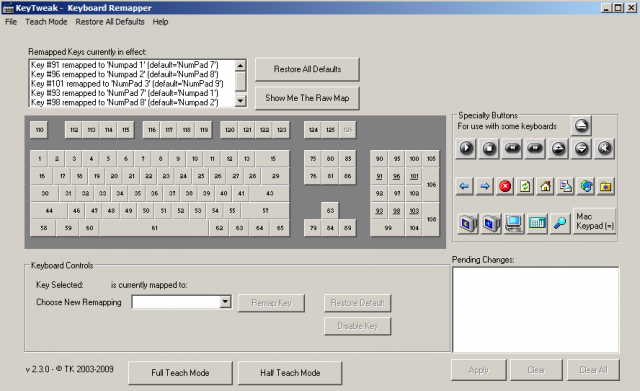Select keyboard key 30

tap(45, 193)
